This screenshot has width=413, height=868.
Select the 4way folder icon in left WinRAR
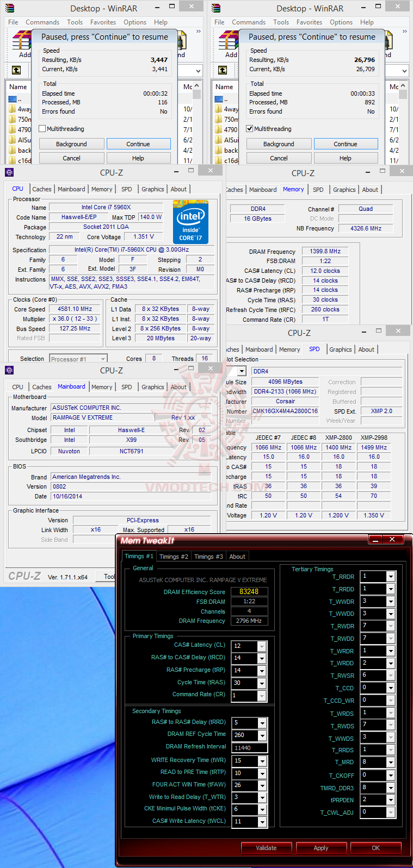tap(13, 109)
